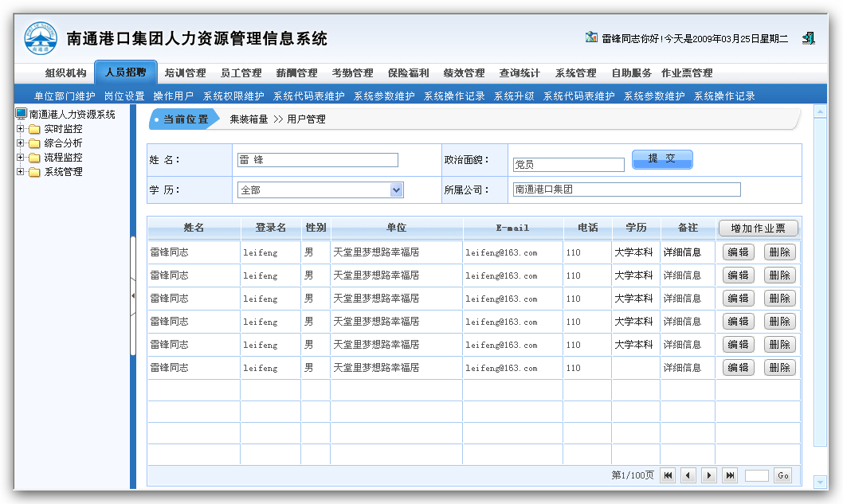Expand the 综合分析 tree node
843x504 pixels.
(x=19, y=143)
